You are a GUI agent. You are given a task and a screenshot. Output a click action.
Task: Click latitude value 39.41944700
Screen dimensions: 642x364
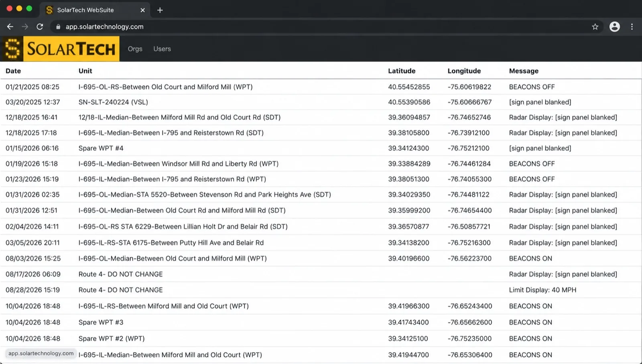point(408,355)
